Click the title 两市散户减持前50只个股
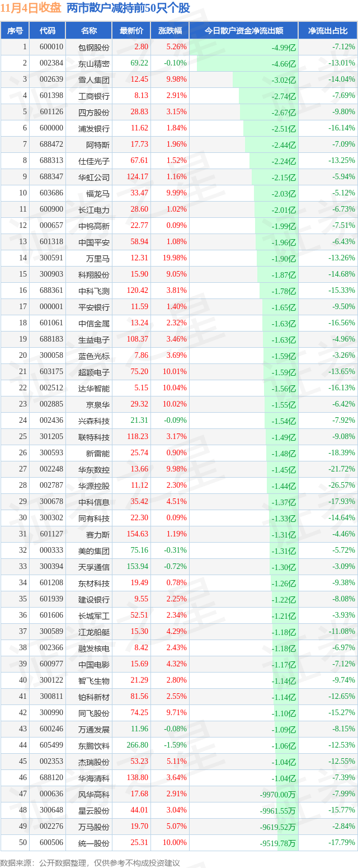Screen dimensions: 358x868 (128, 8)
